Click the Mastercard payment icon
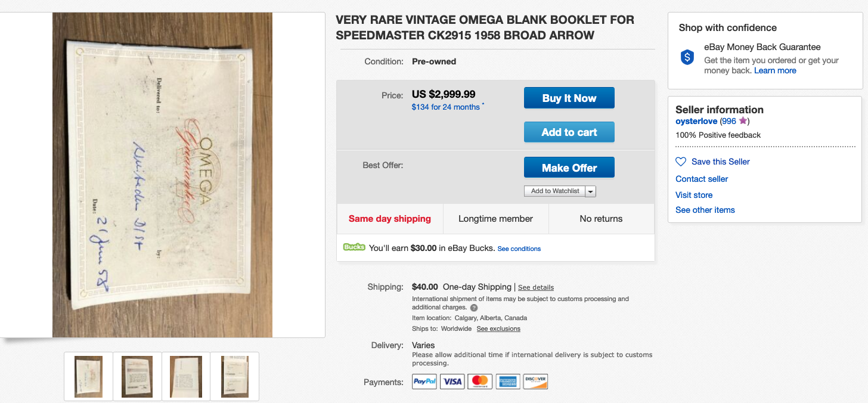868x403 pixels. pyautogui.click(x=480, y=382)
